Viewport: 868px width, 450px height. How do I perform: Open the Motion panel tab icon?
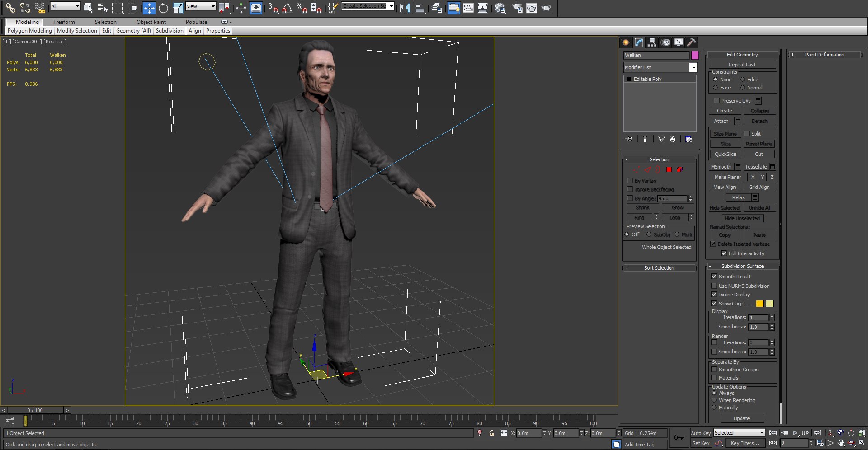coord(665,42)
